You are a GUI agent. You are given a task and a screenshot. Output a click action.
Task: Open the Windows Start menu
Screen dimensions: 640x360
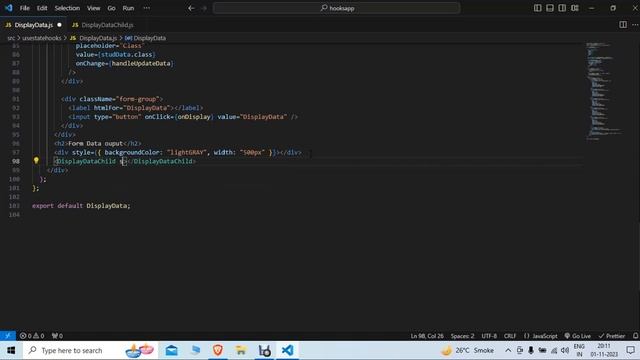[11, 350]
